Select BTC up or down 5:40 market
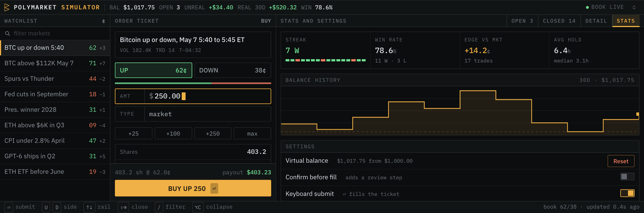Screen dimensions: 644x213 tap(55, 48)
